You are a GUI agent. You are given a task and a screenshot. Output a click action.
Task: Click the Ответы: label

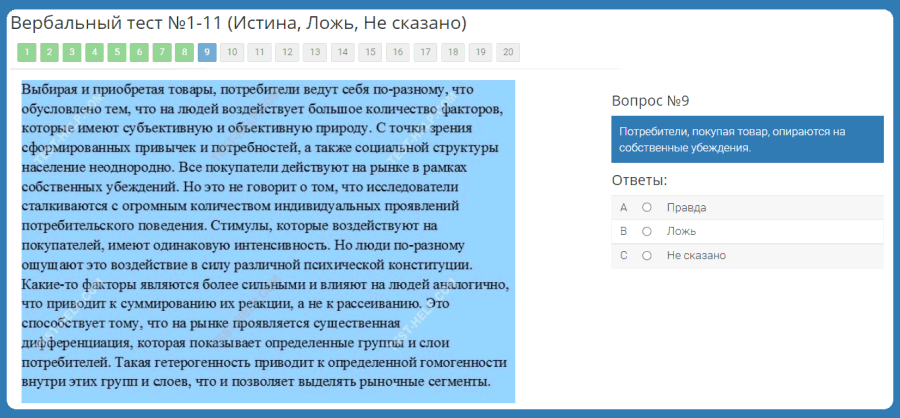639,181
